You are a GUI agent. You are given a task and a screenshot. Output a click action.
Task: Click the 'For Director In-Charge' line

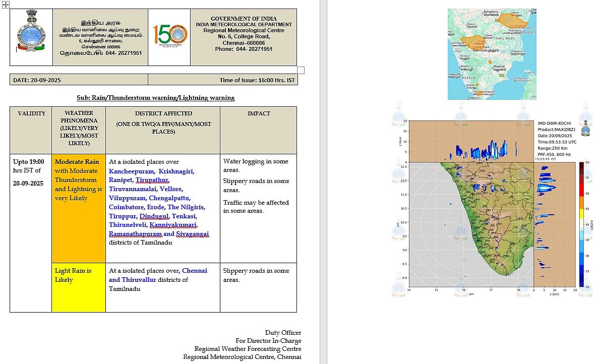pos(268,341)
